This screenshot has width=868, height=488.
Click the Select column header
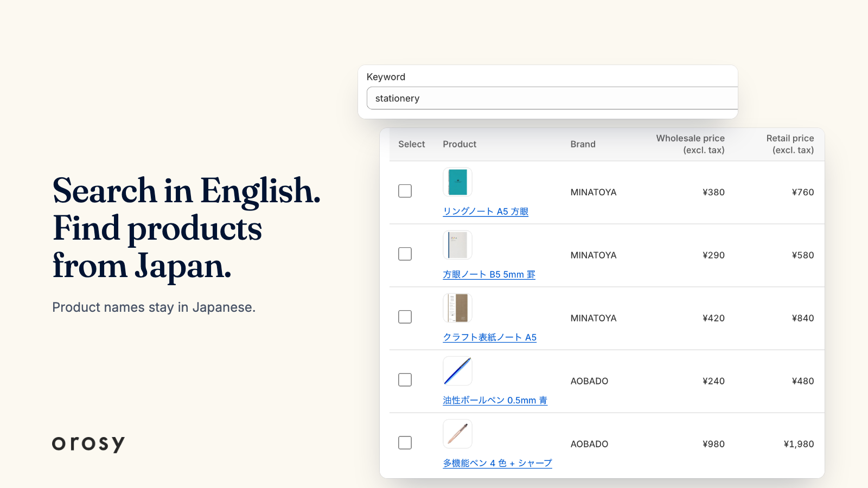tap(412, 144)
